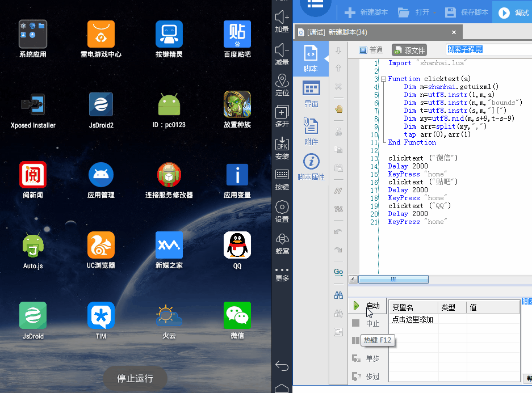Create a new script with 新建脚本
This screenshot has height=393, width=532.
[x=366, y=12]
